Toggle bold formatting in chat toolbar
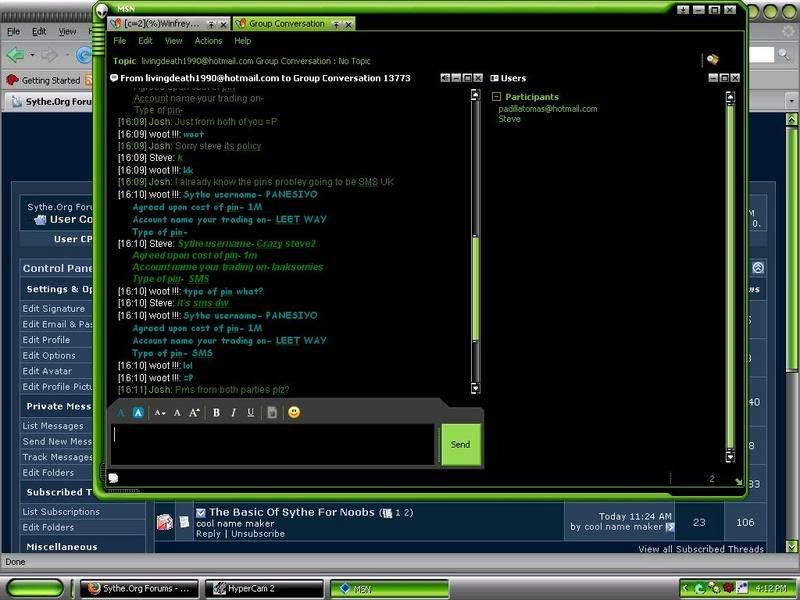 tap(216, 413)
